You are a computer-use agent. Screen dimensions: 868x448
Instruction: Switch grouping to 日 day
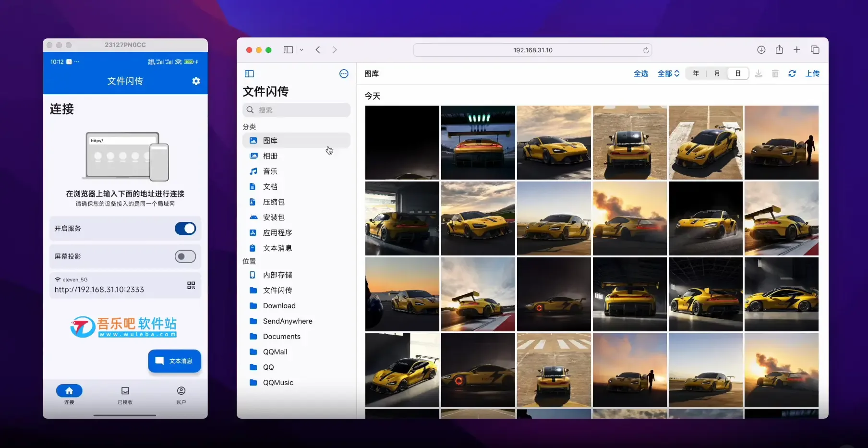[738, 73]
